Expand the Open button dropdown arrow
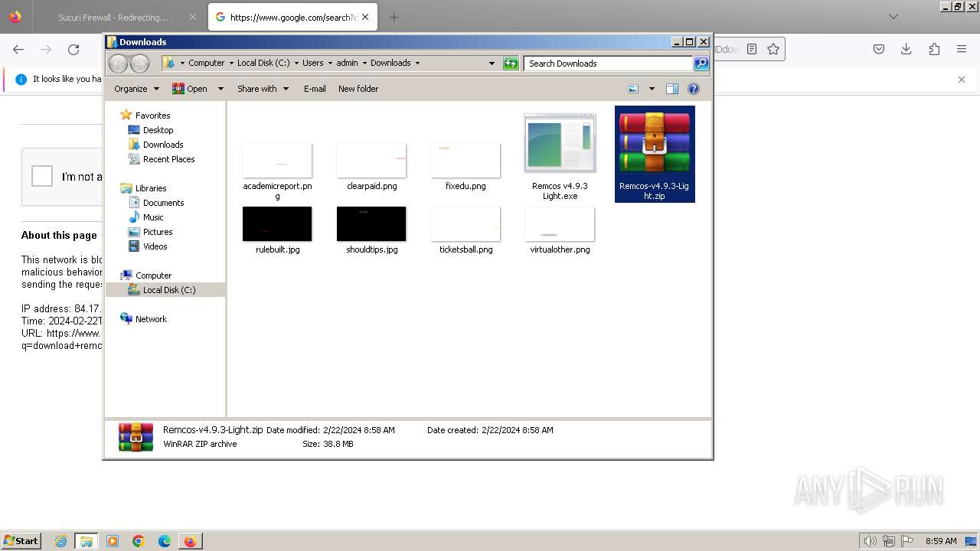This screenshot has width=980, height=551. point(220,89)
